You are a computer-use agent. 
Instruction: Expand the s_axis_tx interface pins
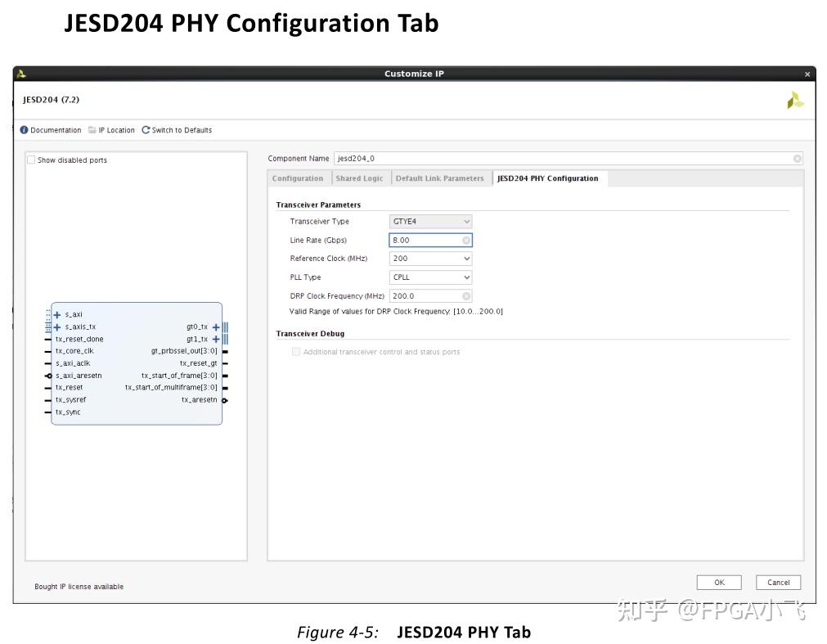coord(57,327)
